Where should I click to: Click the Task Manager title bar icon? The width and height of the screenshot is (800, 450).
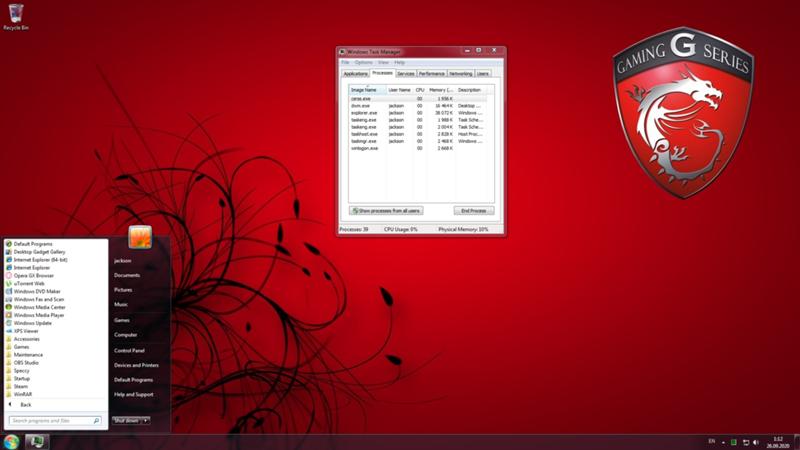coord(342,52)
